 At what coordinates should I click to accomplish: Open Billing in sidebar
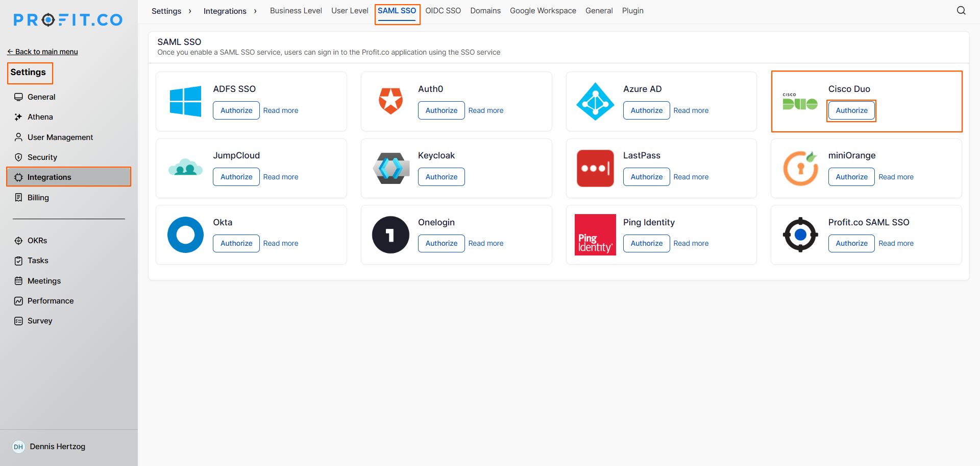click(38, 197)
